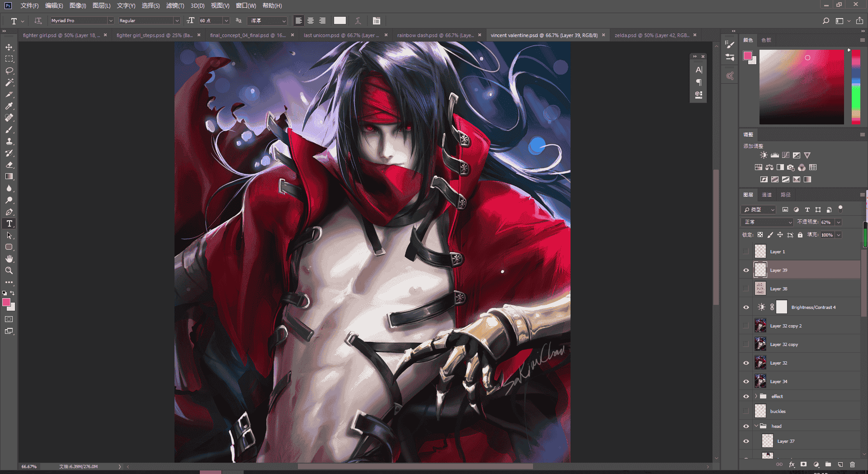Click the warp text icon
The height and width of the screenshot is (474, 868).
pyautogui.click(x=358, y=20)
